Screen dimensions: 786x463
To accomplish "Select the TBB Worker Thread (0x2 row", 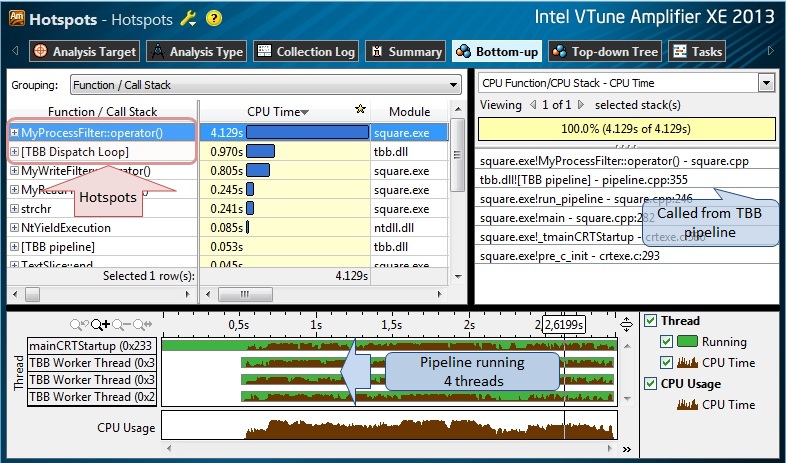I will tap(92, 397).
